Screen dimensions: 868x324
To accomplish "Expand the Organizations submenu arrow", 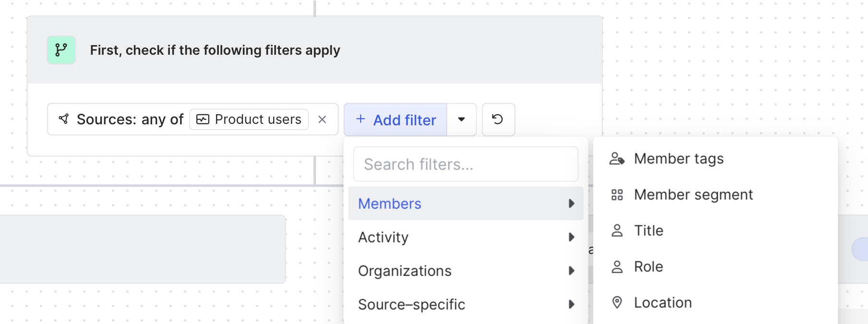I will click(x=571, y=271).
